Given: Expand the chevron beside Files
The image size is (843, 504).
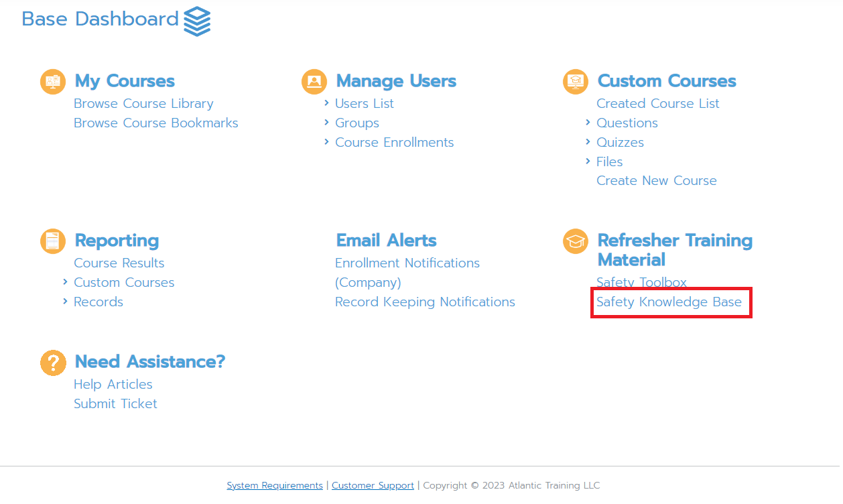Looking at the screenshot, I should (588, 162).
